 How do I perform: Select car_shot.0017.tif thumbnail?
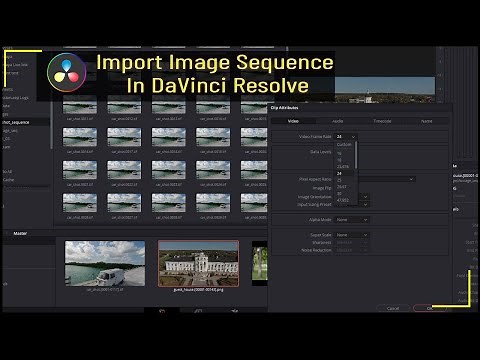pyautogui.click(x=124, y=137)
